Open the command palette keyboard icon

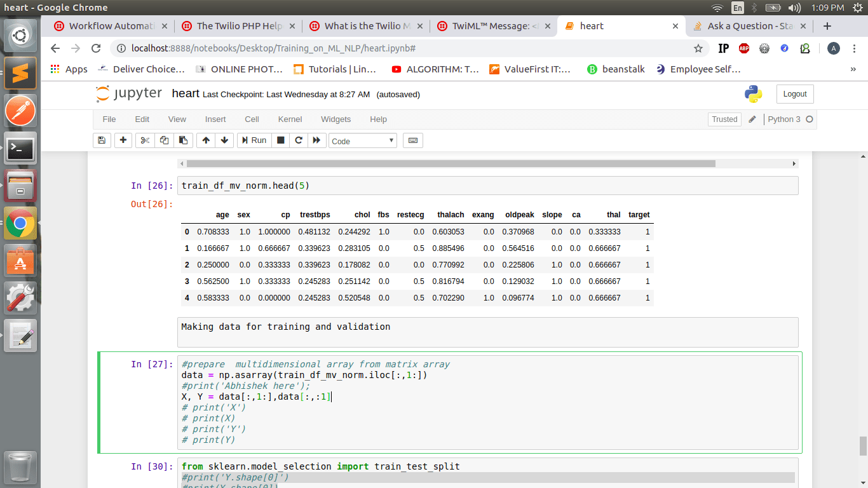click(x=412, y=140)
